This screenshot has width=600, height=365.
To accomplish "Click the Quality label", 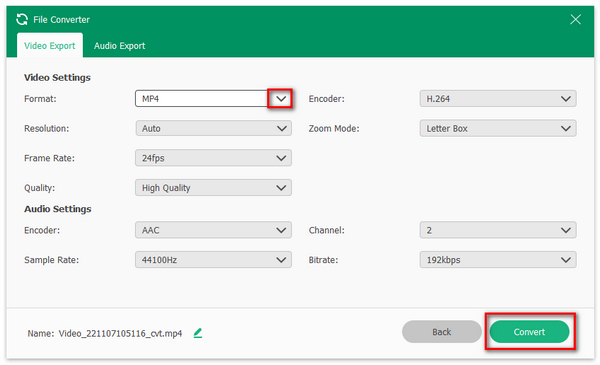I will (x=39, y=188).
